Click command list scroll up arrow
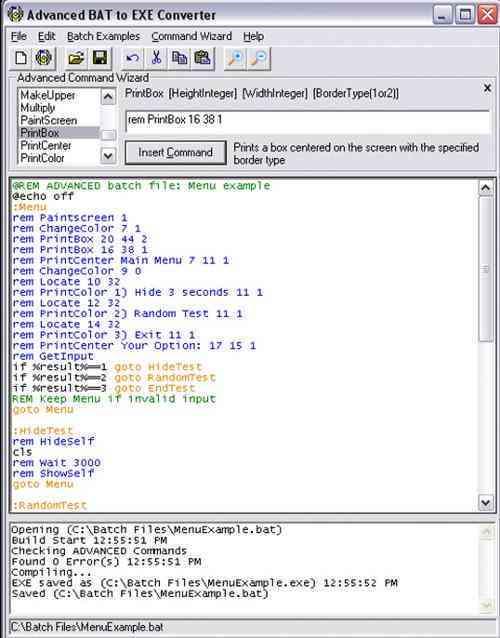This screenshot has width=500, height=638. pyautogui.click(x=108, y=97)
